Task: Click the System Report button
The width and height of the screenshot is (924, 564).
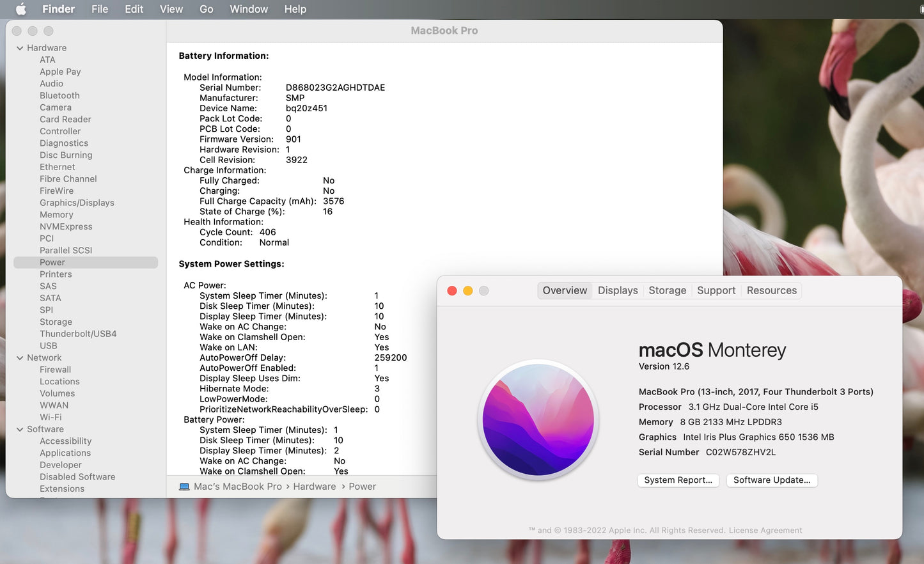Action: (x=678, y=480)
